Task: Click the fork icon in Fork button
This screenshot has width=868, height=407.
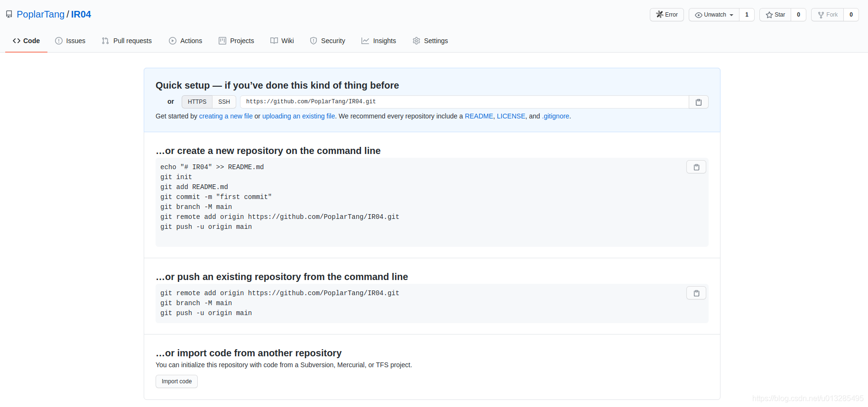Action: click(x=821, y=15)
